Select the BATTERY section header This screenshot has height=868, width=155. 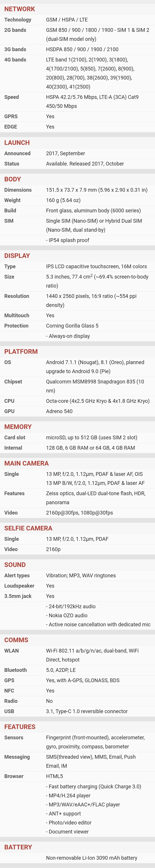point(18,847)
